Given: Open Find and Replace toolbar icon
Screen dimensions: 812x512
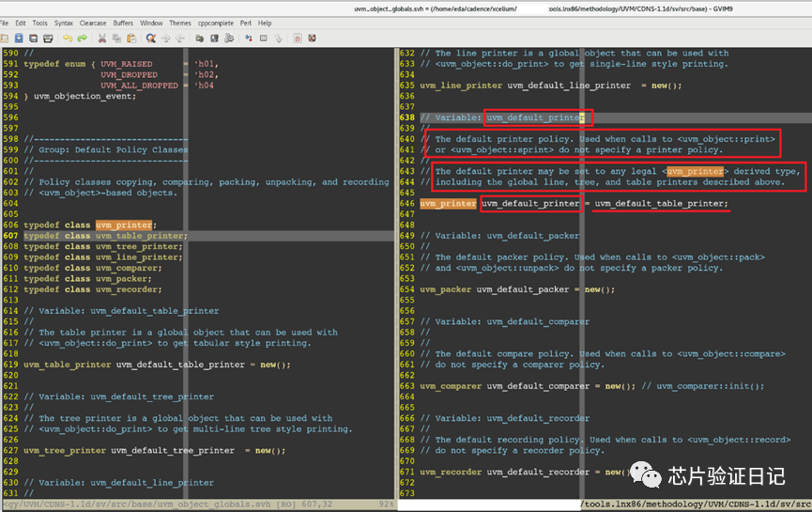Looking at the screenshot, I should point(150,39).
